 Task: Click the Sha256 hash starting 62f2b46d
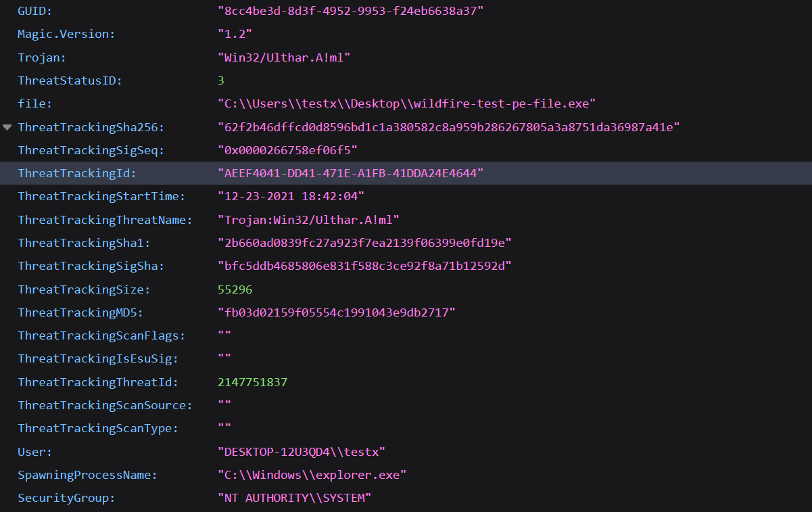(x=449, y=127)
